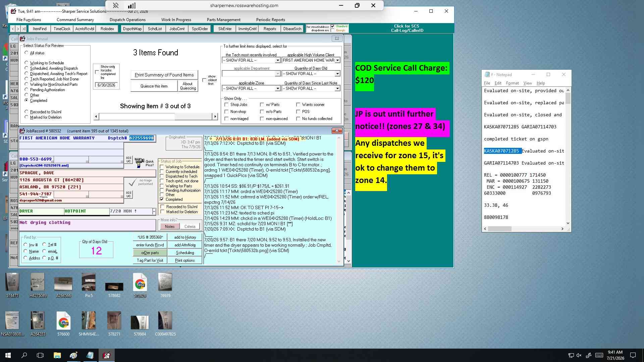This screenshot has width=644, height=362.
Task: Open the Parts Management menu
Action: coord(223,20)
